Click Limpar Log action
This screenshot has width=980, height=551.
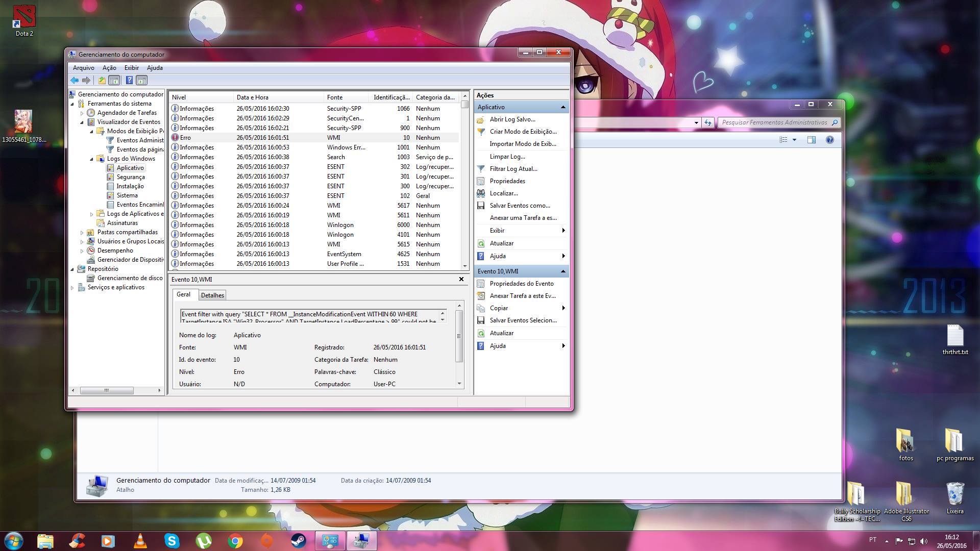click(x=507, y=157)
